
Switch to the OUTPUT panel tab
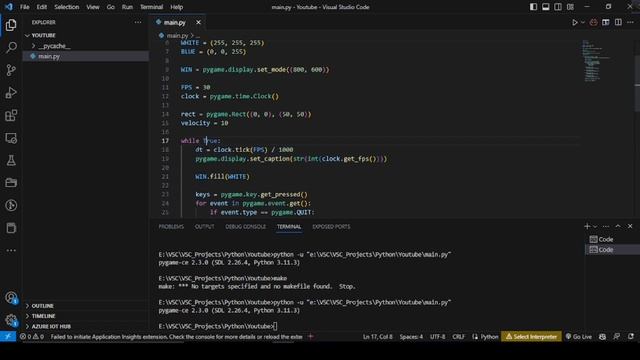[x=204, y=227]
